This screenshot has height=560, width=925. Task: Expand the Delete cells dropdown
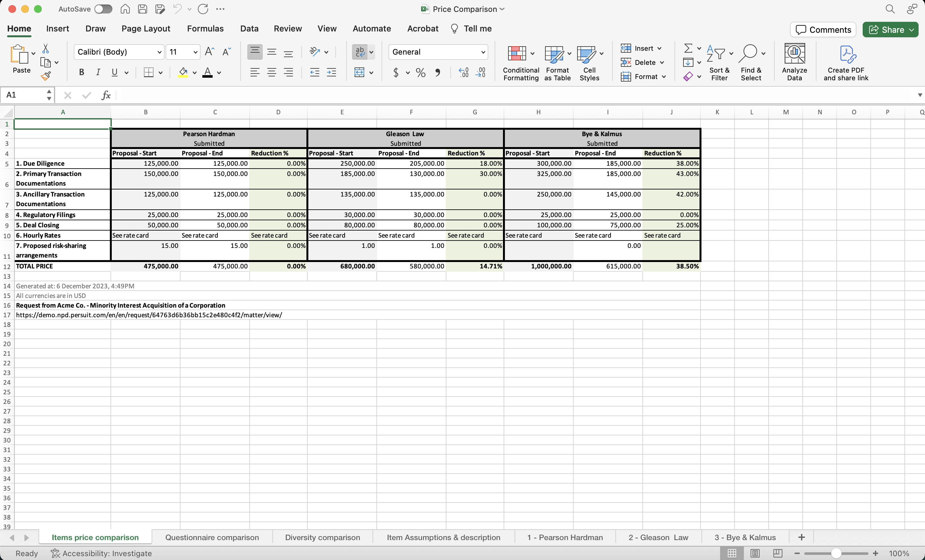click(662, 62)
